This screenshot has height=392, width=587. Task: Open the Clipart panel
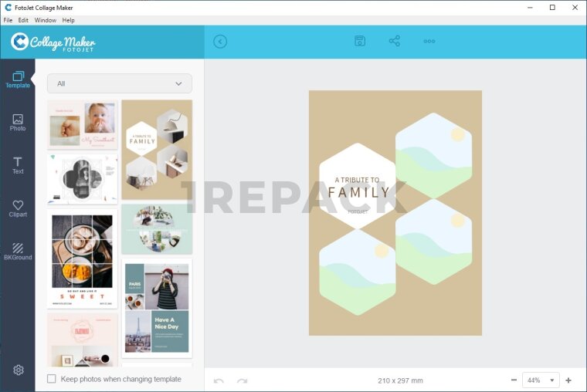click(18, 209)
